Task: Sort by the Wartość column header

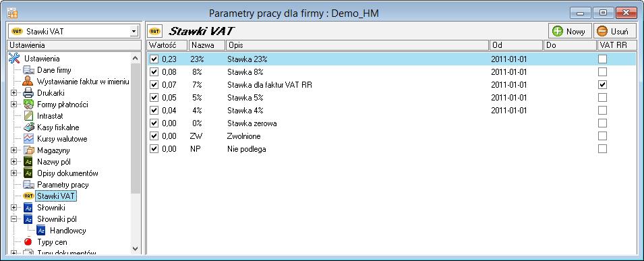Action: tap(167, 45)
